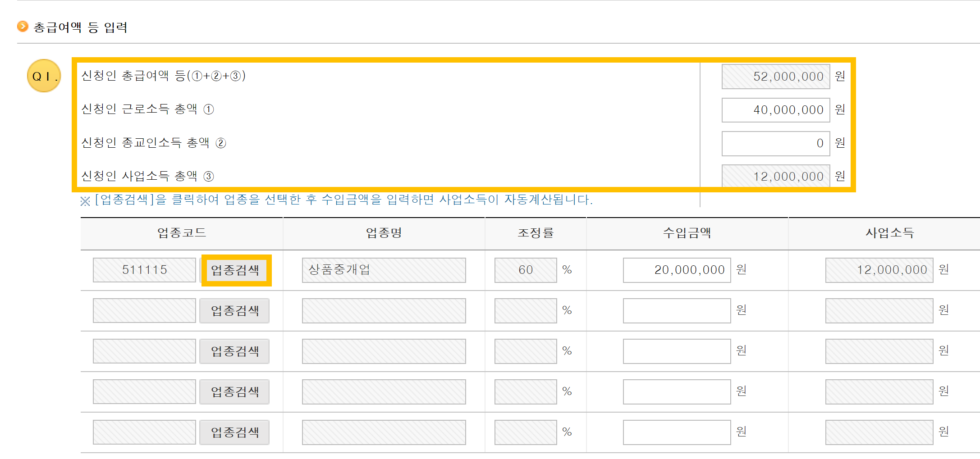
Task: Click the empty 수입금액 field in row two
Action: [676, 310]
